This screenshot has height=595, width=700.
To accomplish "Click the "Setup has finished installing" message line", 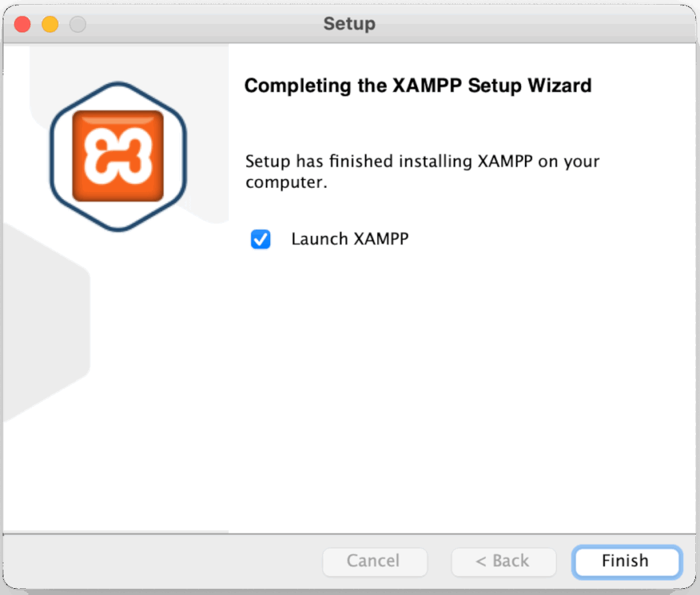I will (422, 162).
